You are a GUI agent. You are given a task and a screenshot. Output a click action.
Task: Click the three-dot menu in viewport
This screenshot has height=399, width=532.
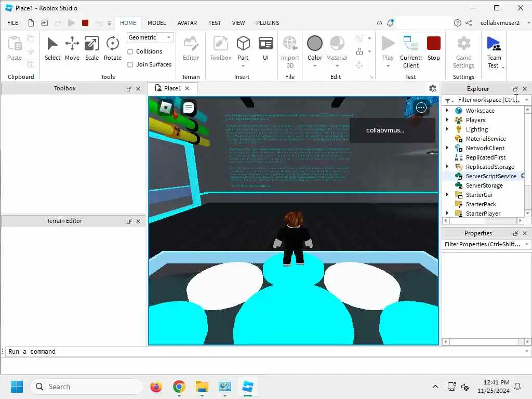[421, 108]
